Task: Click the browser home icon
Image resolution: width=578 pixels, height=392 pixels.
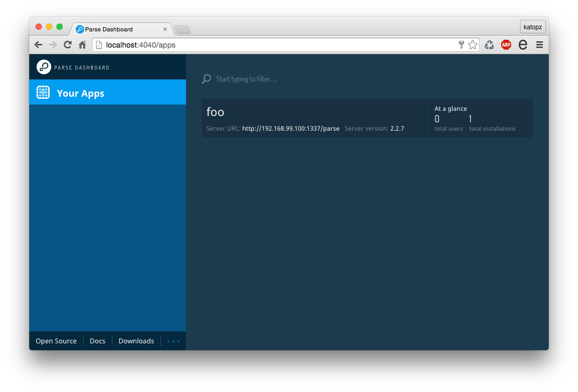Action: tap(82, 45)
